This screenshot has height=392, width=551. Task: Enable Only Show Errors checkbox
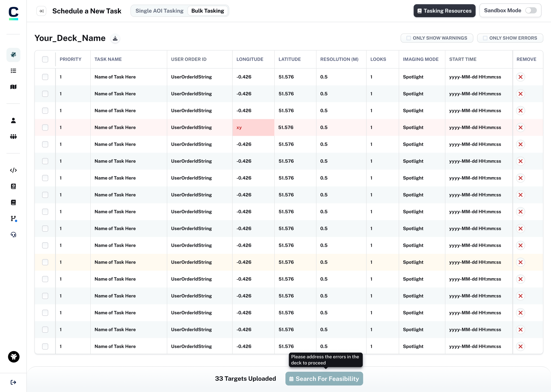485,38
